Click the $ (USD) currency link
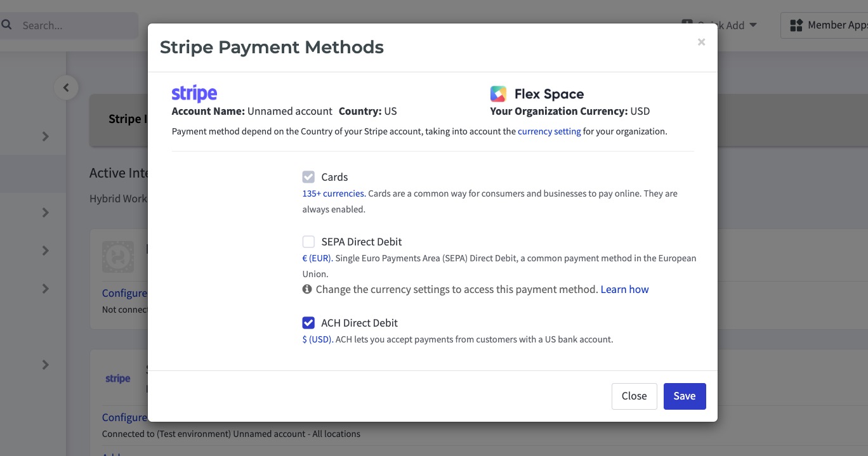Screen dimensions: 868x456 pos(317,339)
